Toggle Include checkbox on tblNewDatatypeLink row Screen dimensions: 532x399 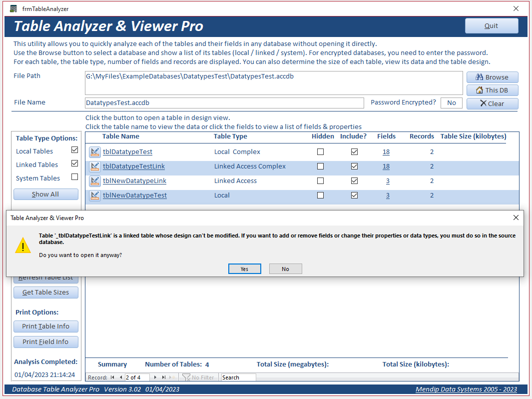click(354, 181)
